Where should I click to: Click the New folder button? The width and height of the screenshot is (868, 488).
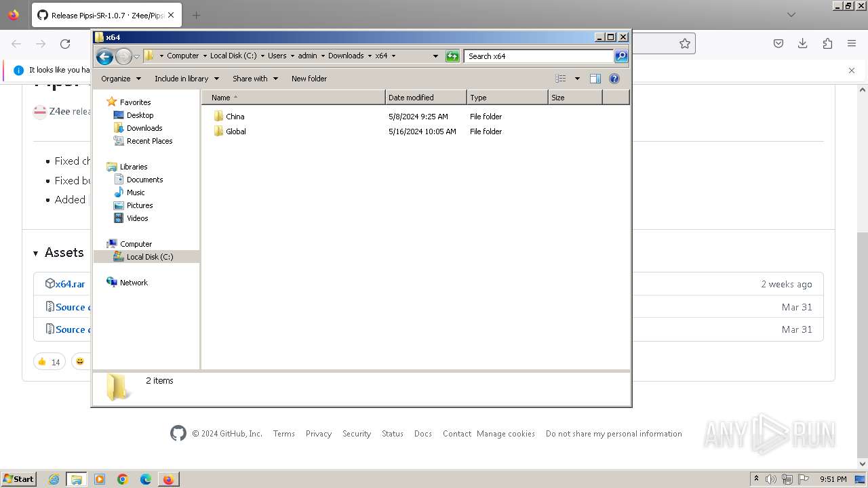[x=309, y=79]
